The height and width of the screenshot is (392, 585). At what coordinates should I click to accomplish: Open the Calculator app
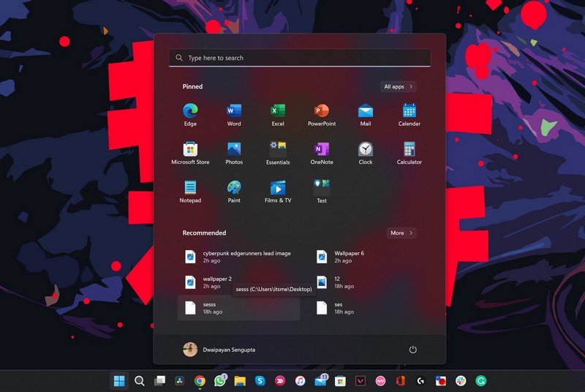pos(409,152)
